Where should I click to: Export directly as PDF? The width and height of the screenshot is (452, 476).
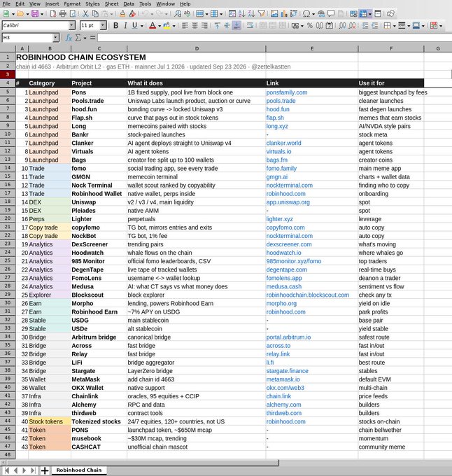[x=53, y=14]
